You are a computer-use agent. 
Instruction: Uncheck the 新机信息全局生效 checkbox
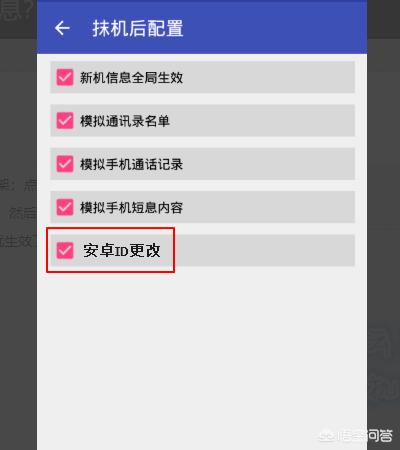click(x=65, y=78)
